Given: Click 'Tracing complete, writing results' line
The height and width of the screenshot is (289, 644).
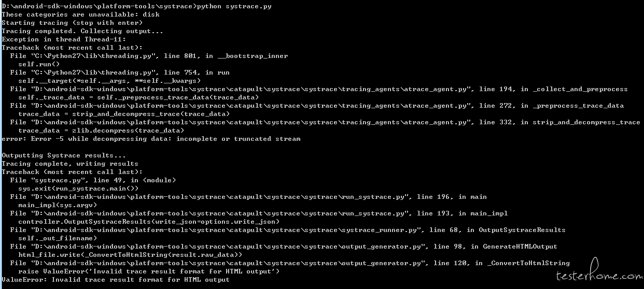Looking at the screenshot, I should pyautogui.click(x=71, y=164).
